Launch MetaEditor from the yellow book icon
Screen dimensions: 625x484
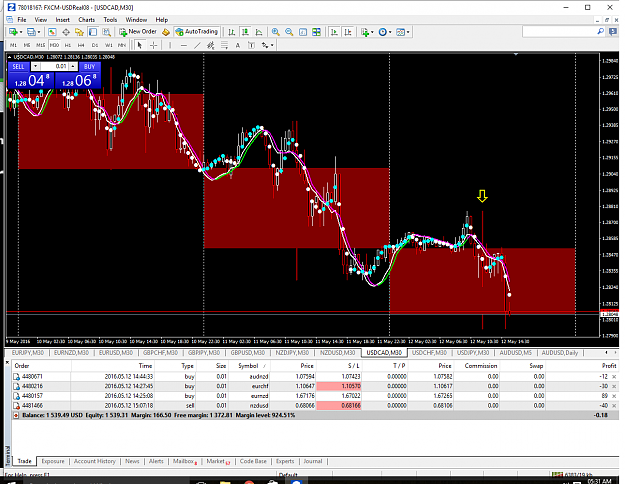tap(166, 32)
